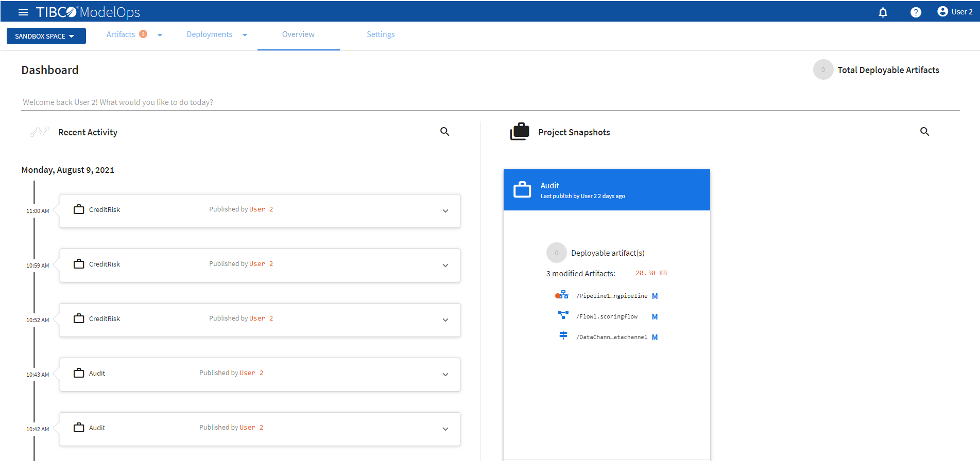The height and width of the screenshot is (461, 980).
Task: Click the welcome prompt input field
Action: tap(491, 102)
